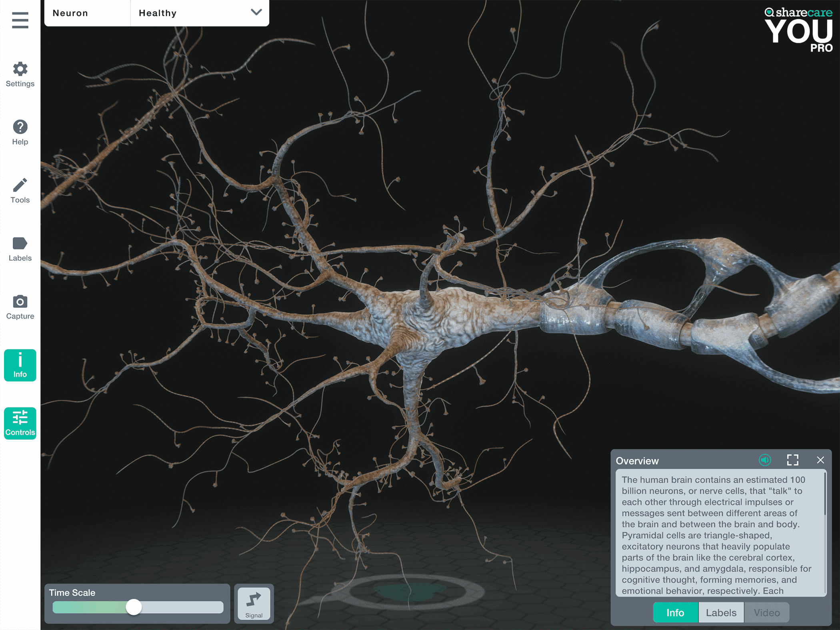This screenshot has height=630, width=840.
Task: Trigger the neuron Signal button
Action: [254, 603]
